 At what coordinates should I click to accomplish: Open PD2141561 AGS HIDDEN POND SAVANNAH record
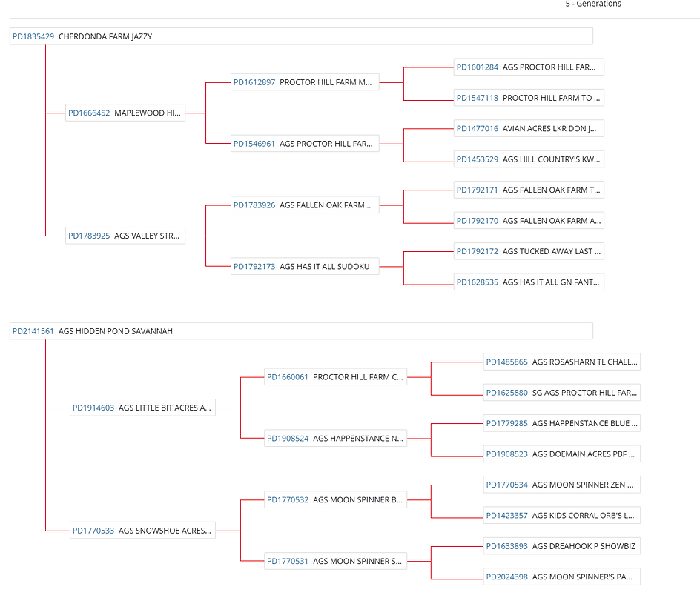point(301,331)
